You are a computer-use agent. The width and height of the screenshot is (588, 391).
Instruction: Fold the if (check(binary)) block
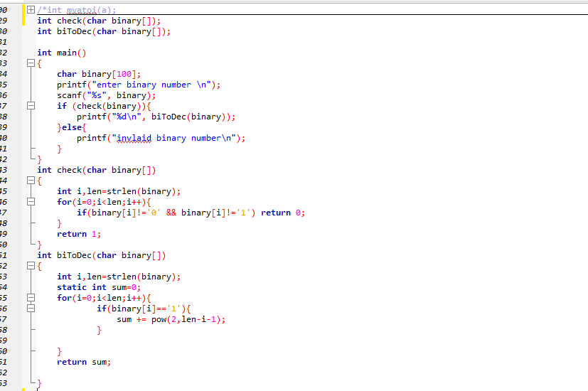pos(30,106)
